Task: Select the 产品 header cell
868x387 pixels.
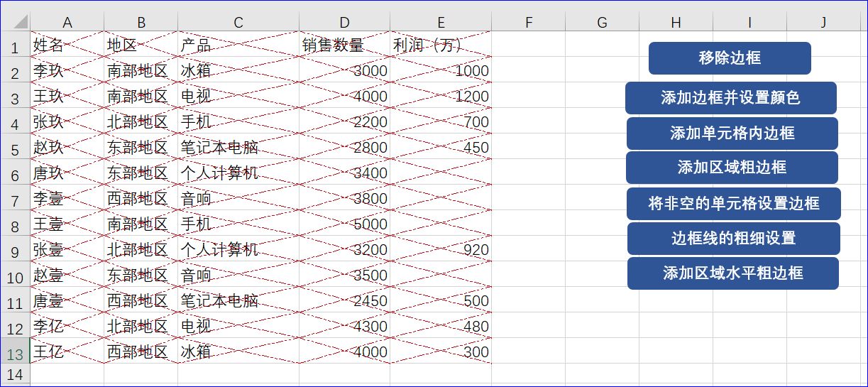Action: pyautogui.click(x=238, y=45)
